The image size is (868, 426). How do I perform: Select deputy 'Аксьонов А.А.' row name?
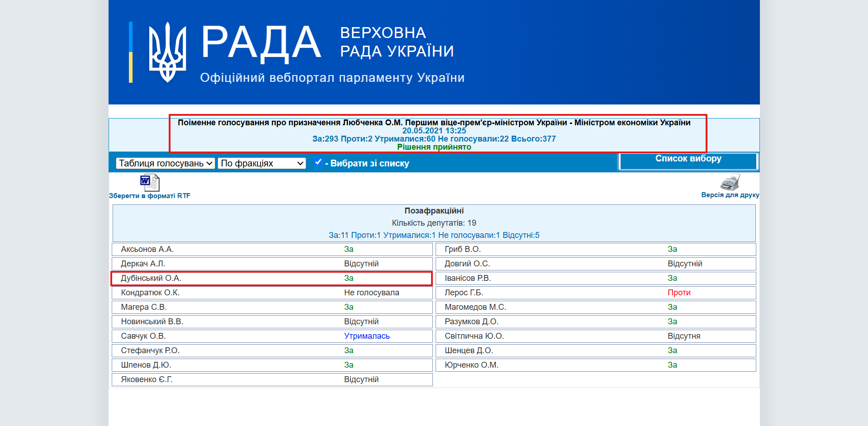[147, 249]
